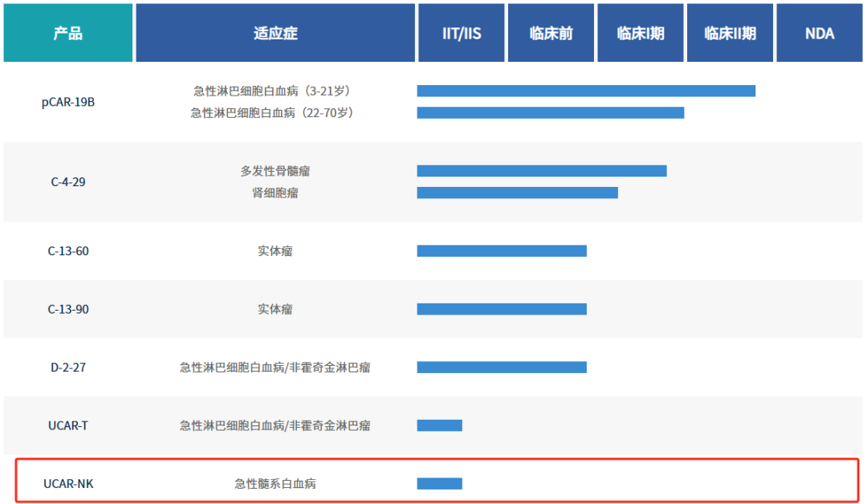Screen dimensions: 867x504
Task: Click the IIT/IIS stage header
Action: (x=461, y=33)
